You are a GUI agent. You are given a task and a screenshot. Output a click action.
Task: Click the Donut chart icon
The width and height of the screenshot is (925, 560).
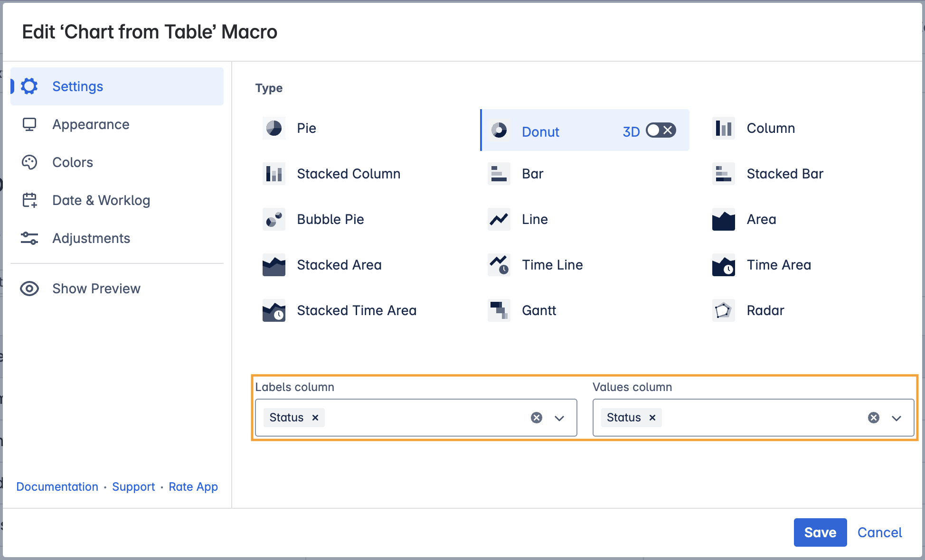pyautogui.click(x=499, y=130)
